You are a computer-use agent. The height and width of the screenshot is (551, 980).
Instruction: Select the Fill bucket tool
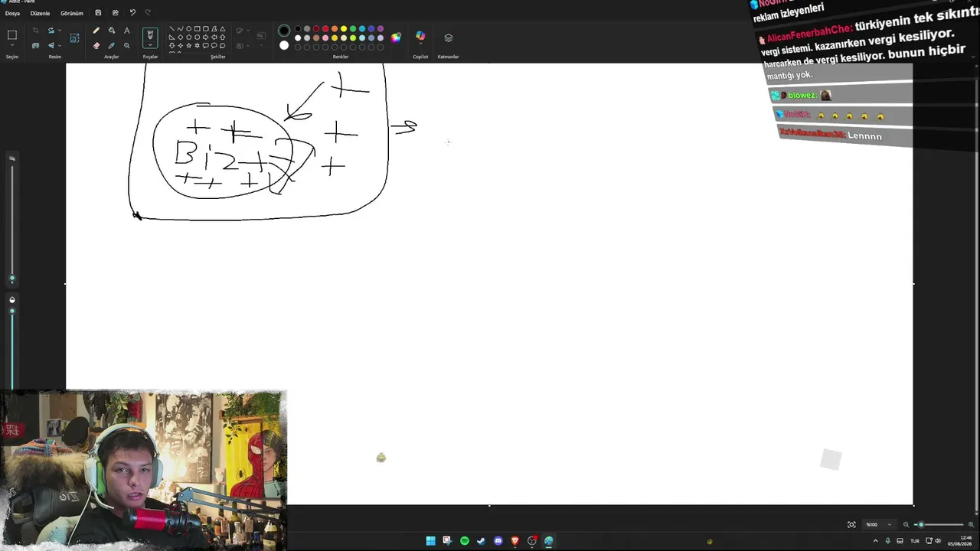point(112,31)
